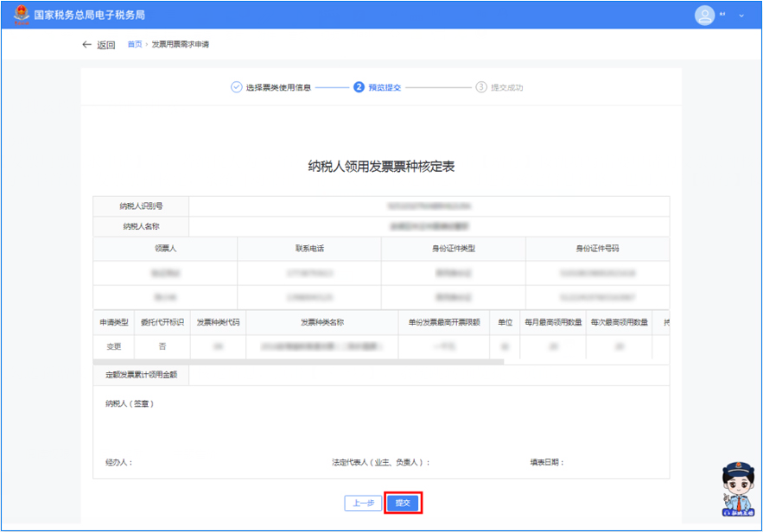Select the 预览提交 step label

pos(385,87)
